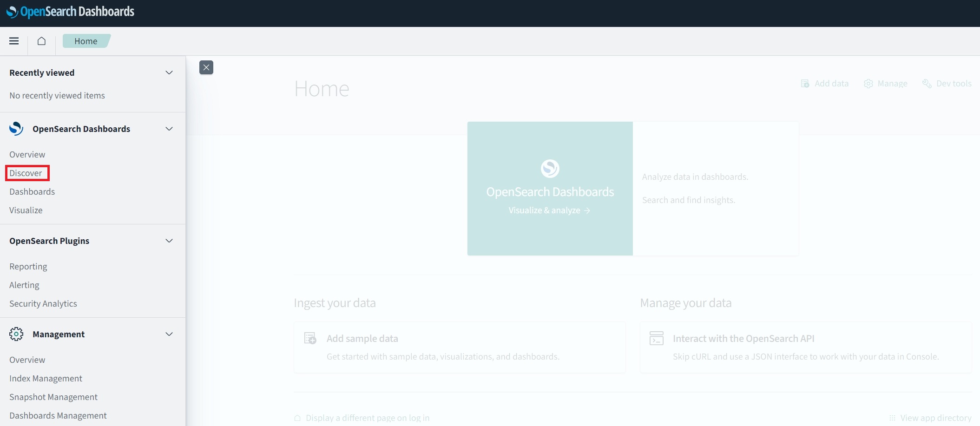This screenshot has width=980, height=426.
Task: Open Snapshot Management
Action: pos(53,397)
